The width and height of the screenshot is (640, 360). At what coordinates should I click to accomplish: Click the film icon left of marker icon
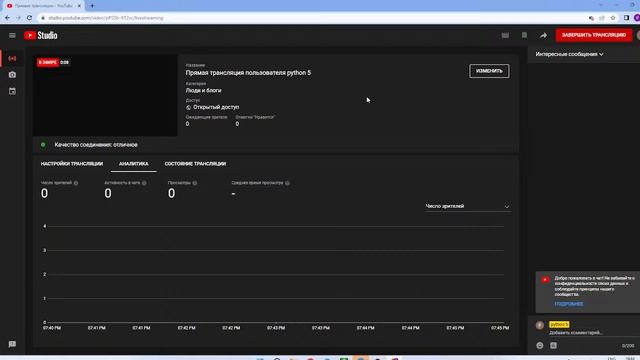pos(505,36)
